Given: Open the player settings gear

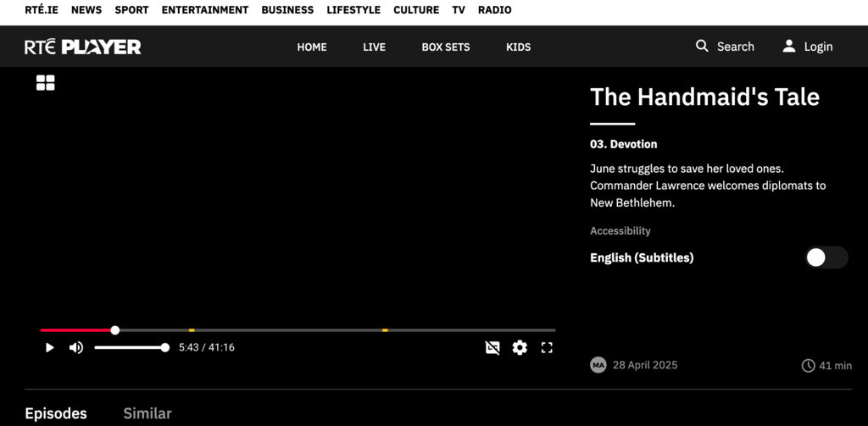Looking at the screenshot, I should [x=520, y=347].
